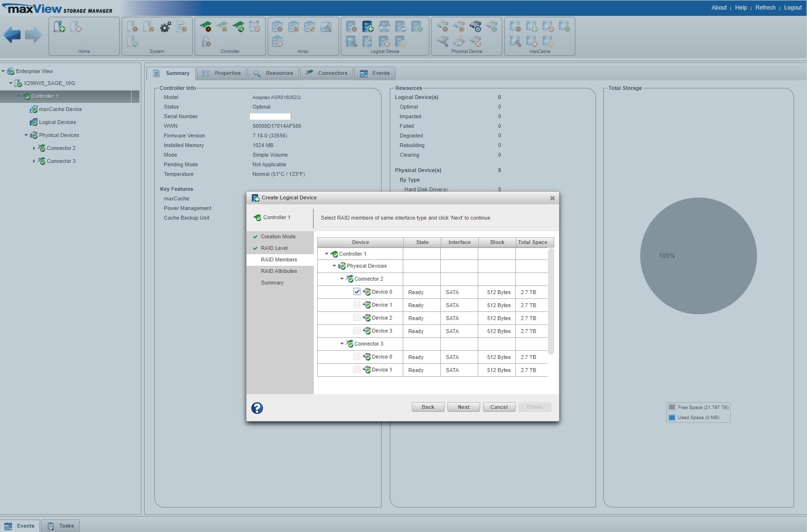The height and width of the screenshot is (532, 807).
Task: Collapse X299WS_SAGE_10G tree node
Action: pos(11,83)
